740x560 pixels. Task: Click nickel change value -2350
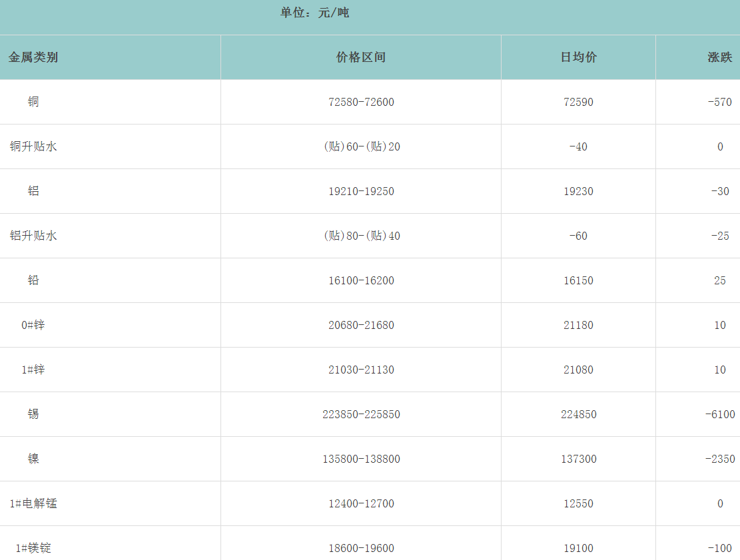pyautogui.click(x=719, y=459)
